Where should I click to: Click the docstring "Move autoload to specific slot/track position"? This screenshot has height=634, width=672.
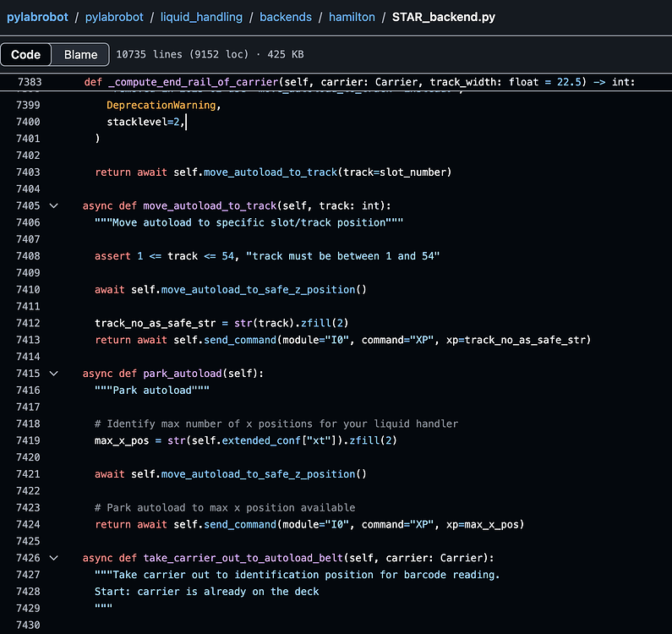click(249, 222)
